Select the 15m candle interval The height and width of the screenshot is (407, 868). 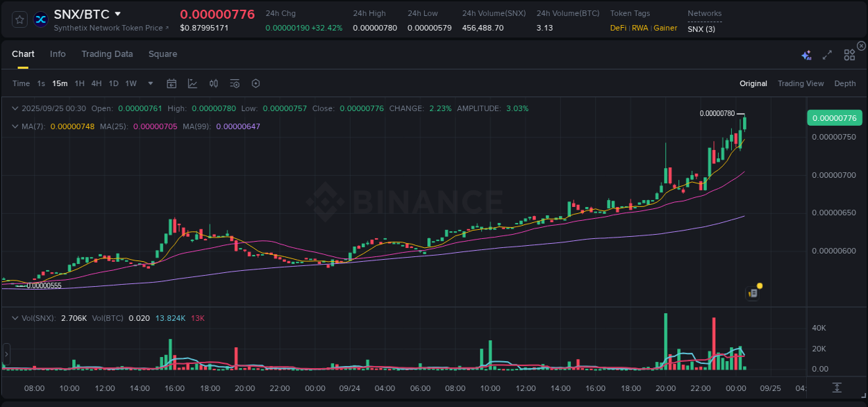click(x=60, y=83)
